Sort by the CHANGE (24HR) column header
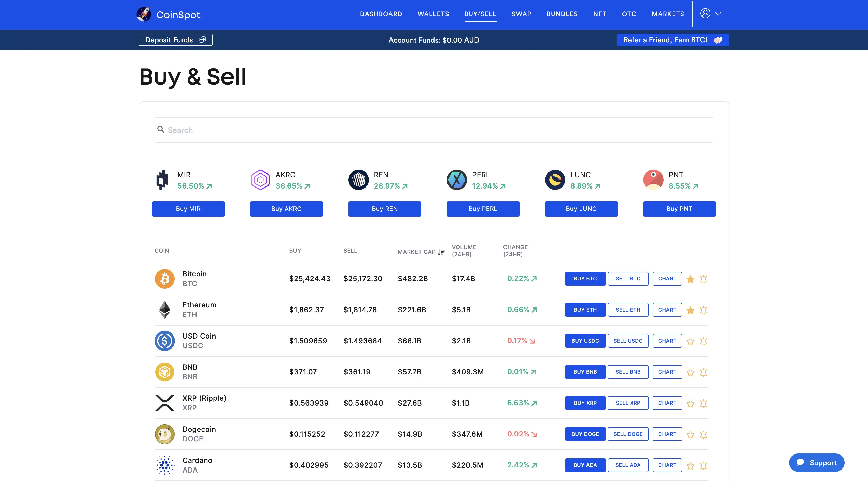 (515, 251)
